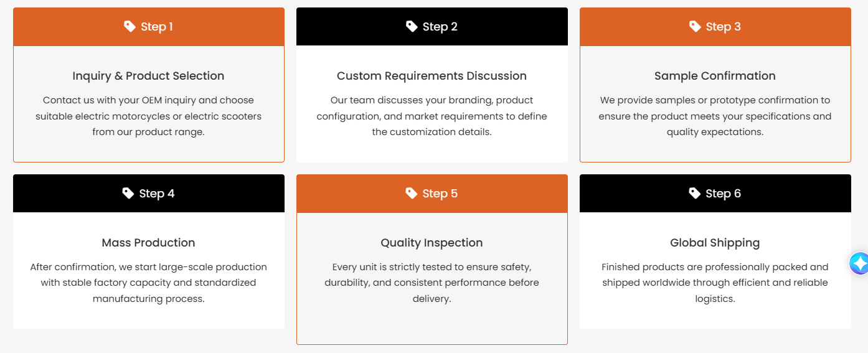Open the floating AI assistant sparkle icon
This screenshot has height=353, width=868.
(x=859, y=263)
